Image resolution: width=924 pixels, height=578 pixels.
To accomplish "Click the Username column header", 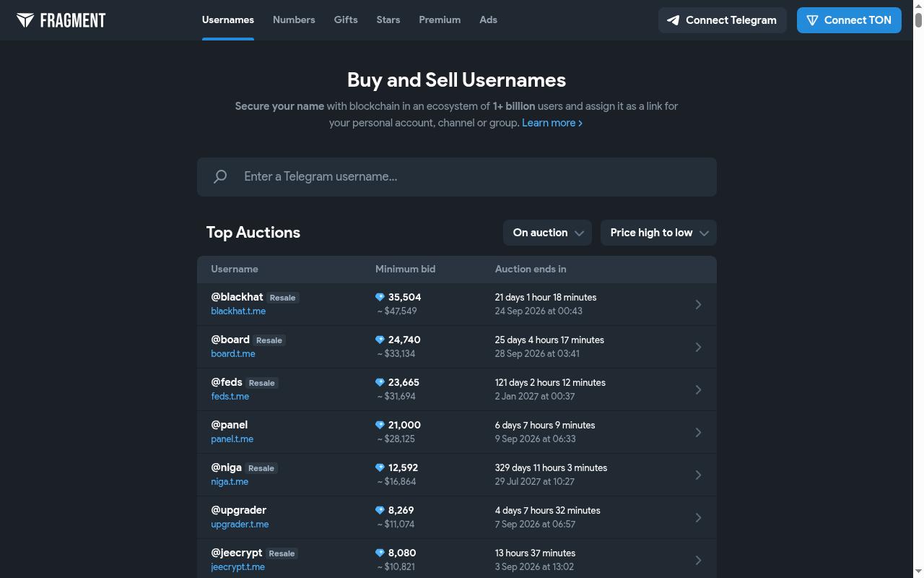I will click(235, 269).
